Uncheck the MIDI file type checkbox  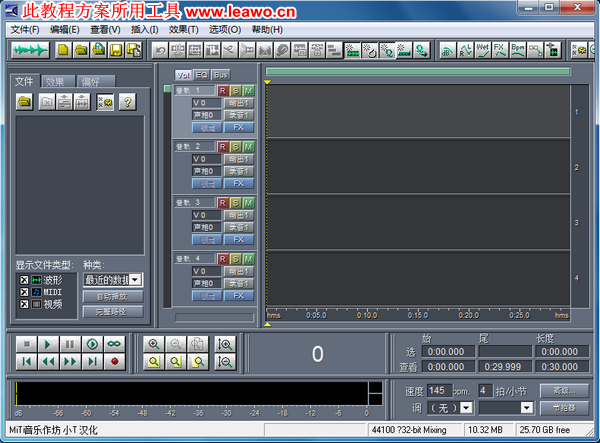pyautogui.click(x=24, y=292)
